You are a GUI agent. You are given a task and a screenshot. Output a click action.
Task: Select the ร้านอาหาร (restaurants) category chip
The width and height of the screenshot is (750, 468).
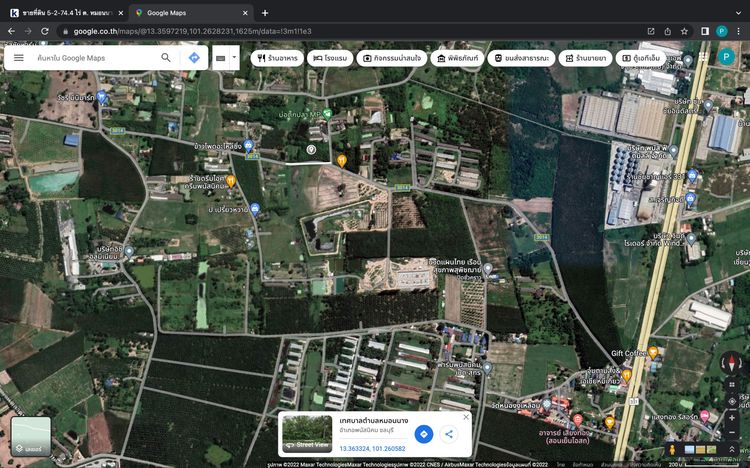click(x=280, y=58)
